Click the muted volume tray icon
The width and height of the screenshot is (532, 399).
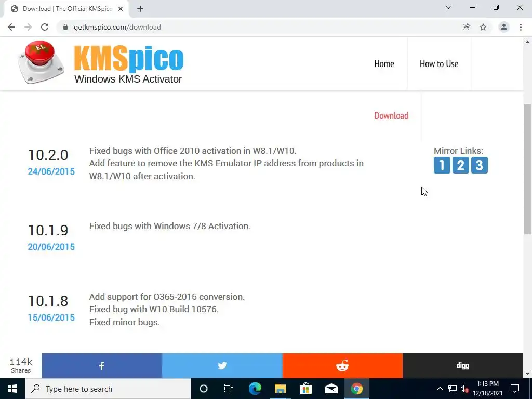pos(465,389)
